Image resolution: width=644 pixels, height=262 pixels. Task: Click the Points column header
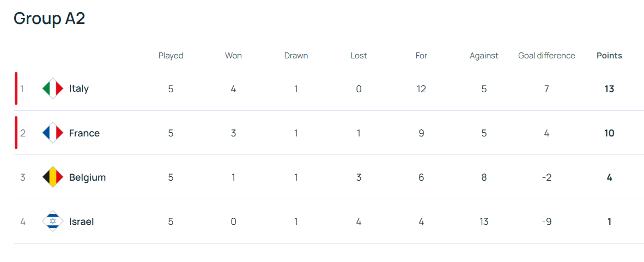609,55
